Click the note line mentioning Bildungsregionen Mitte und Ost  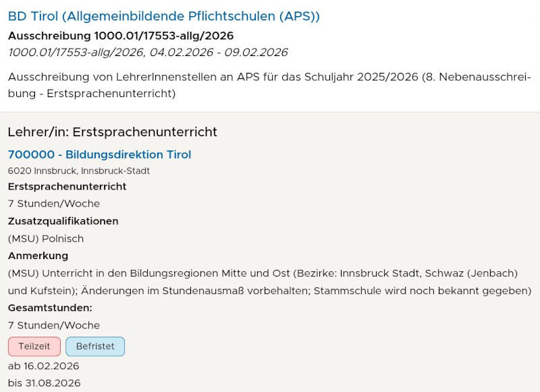click(x=263, y=273)
